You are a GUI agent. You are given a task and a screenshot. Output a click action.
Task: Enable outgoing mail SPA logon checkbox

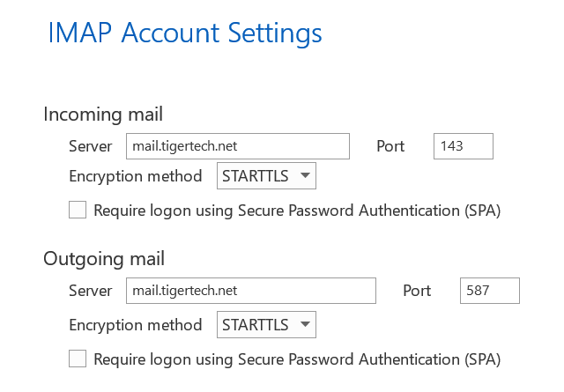click(x=78, y=359)
